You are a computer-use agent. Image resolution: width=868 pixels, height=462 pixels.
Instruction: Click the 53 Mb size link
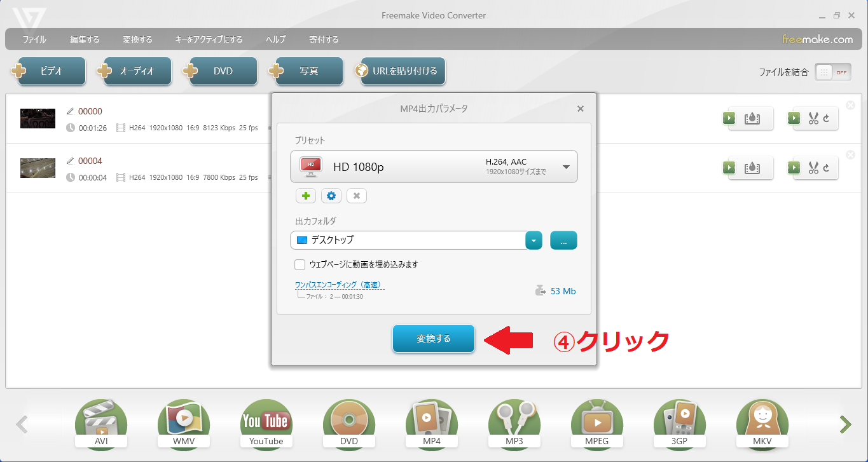(563, 291)
